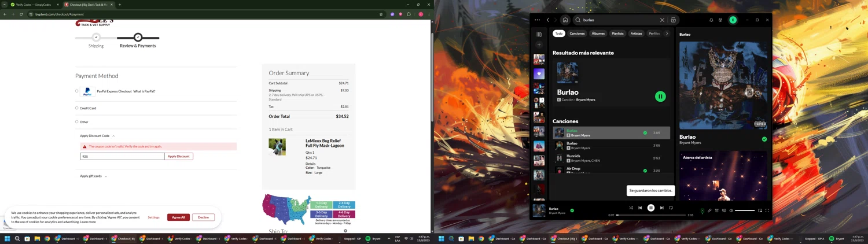868x244 pixels.
Task: Bookmark this page with the star icon
Action: click(x=381, y=14)
